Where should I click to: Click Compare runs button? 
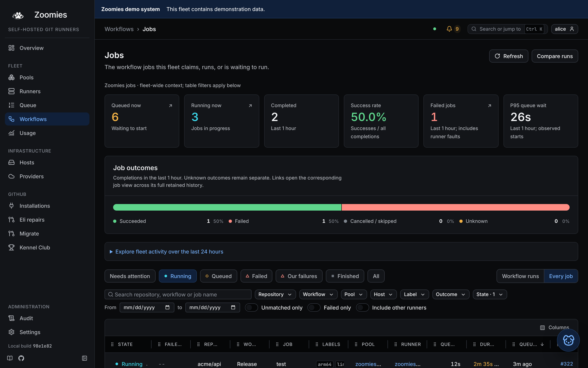tap(555, 56)
